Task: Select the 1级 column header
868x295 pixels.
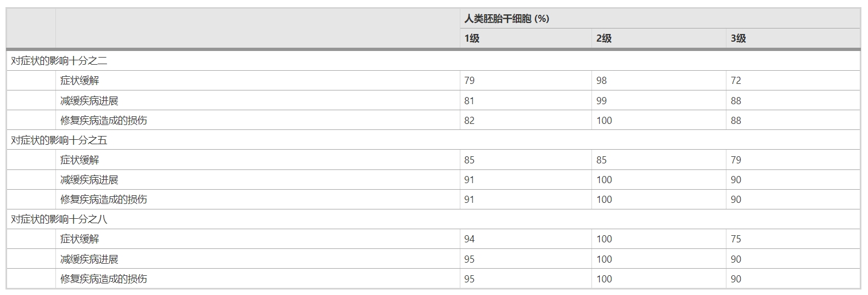Action: [472, 38]
